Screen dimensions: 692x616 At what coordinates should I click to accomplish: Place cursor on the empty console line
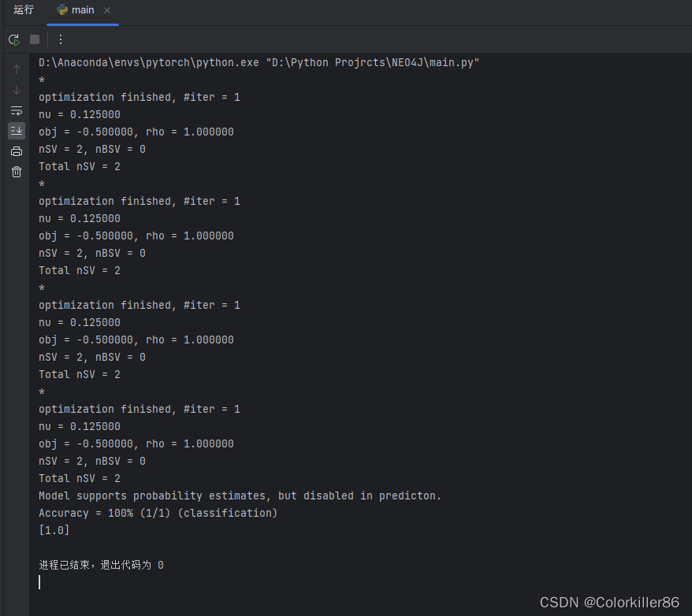pyautogui.click(x=40, y=581)
